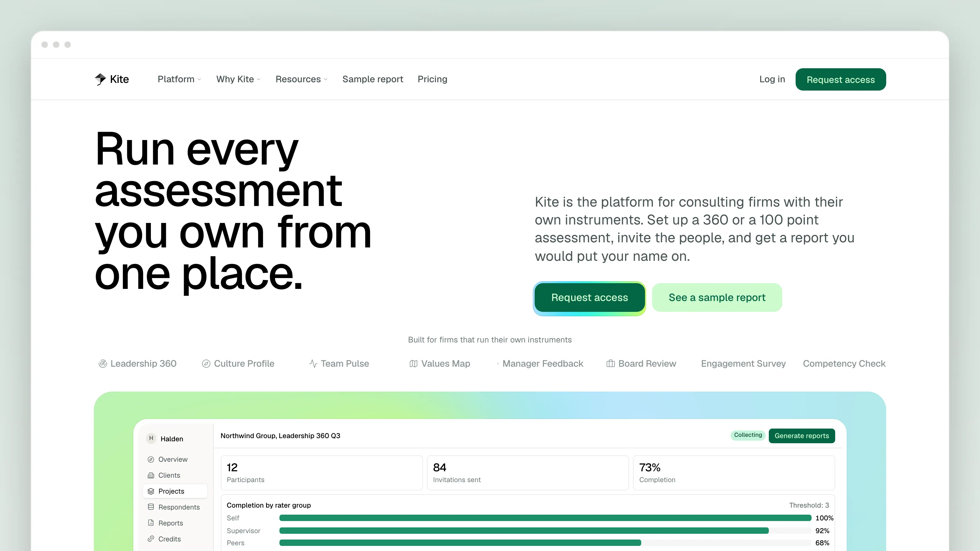
Task: Click the Threshold: 3 text
Action: click(x=809, y=505)
